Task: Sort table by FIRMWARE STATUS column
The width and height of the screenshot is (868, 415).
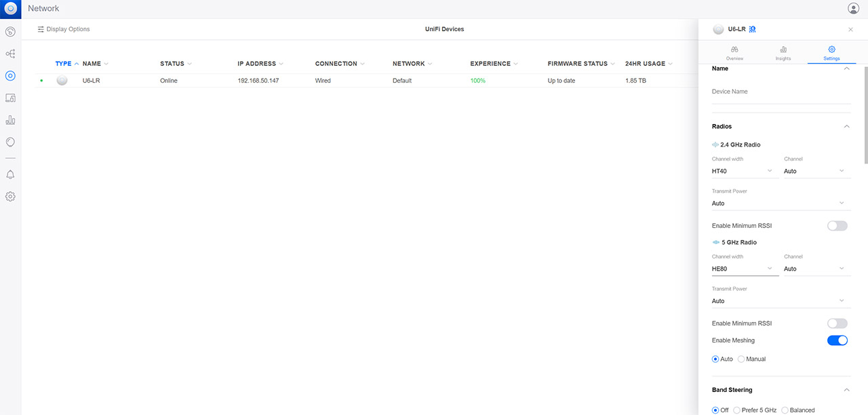Action: 582,64
